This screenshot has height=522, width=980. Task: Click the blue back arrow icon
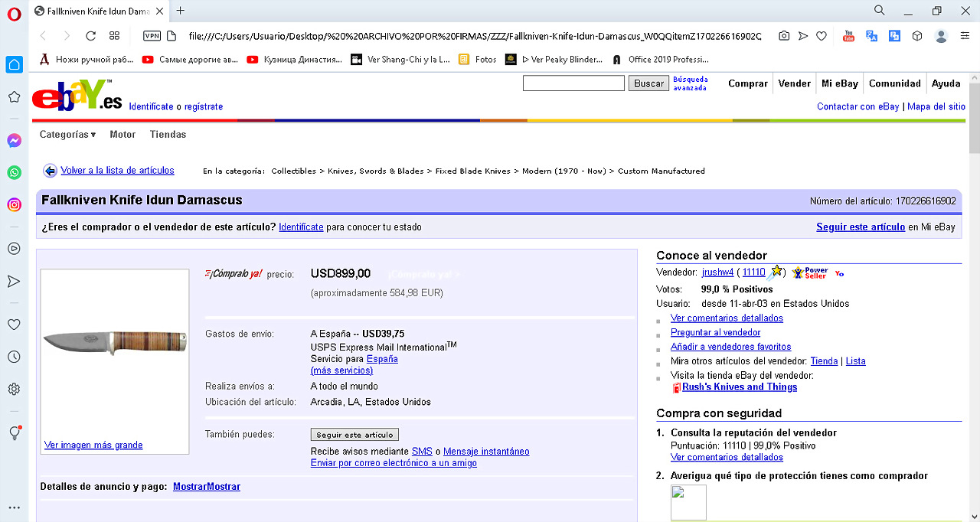pos(50,171)
